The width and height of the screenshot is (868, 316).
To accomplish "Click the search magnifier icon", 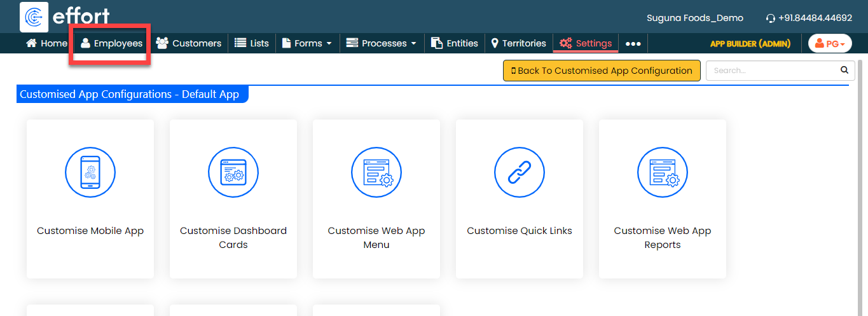I will pos(844,70).
